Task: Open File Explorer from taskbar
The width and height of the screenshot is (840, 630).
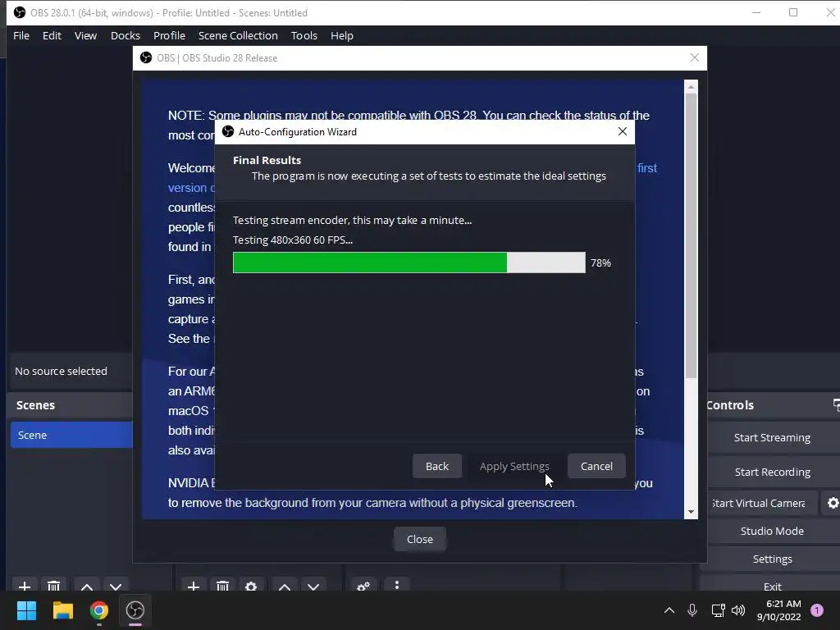Action: click(x=62, y=610)
